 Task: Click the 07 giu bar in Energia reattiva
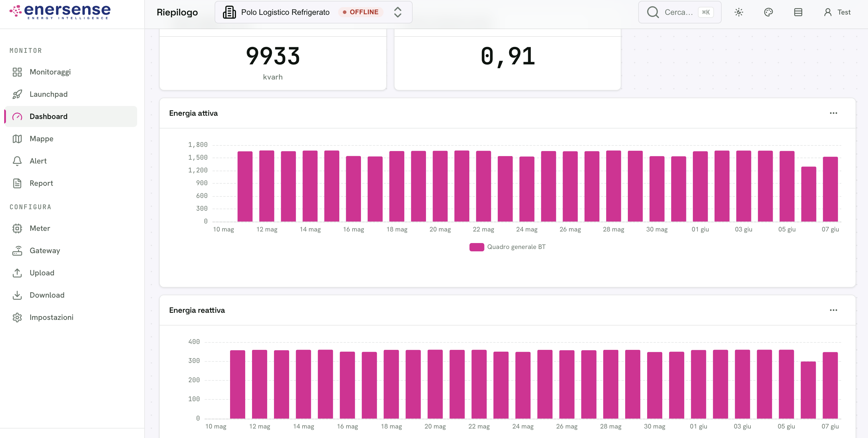click(x=830, y=385)
